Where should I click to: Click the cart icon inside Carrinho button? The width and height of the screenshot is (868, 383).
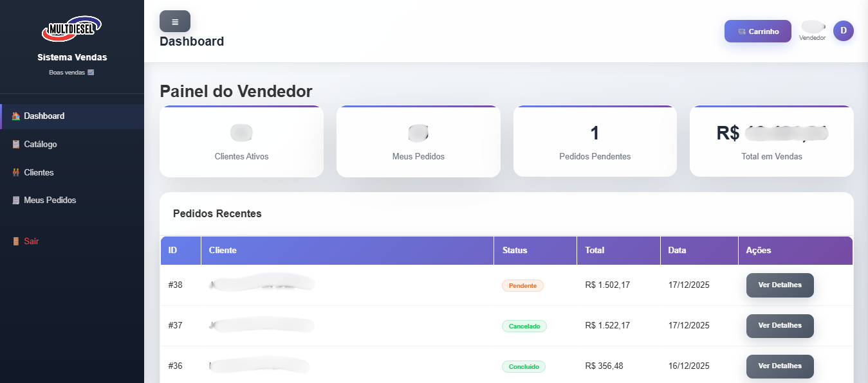pyautogui.click(x=743, y=30)
